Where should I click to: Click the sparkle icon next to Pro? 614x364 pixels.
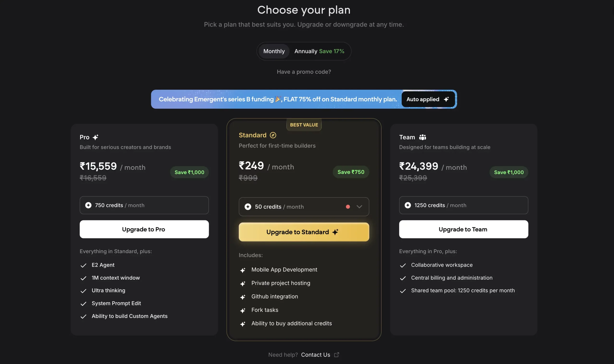coord(96,137)
